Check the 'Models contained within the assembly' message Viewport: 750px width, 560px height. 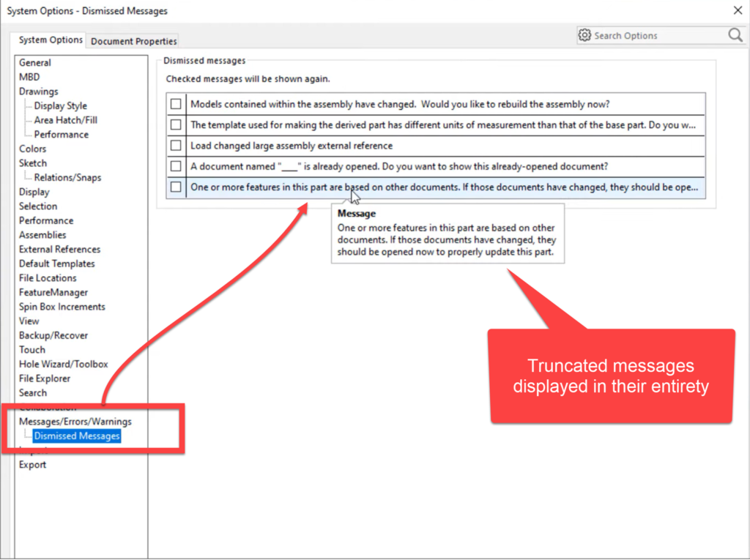pos(176,104)
